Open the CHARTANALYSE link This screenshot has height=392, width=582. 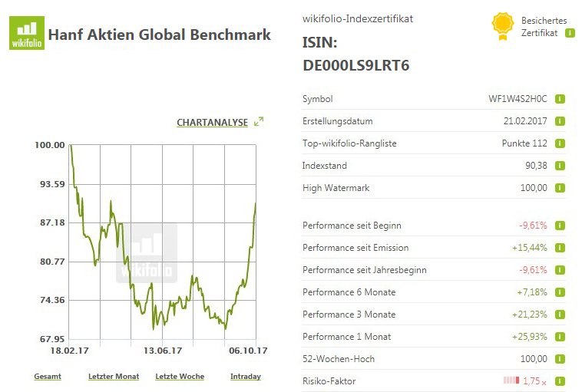pyautogui.click(x=212, y=122)
